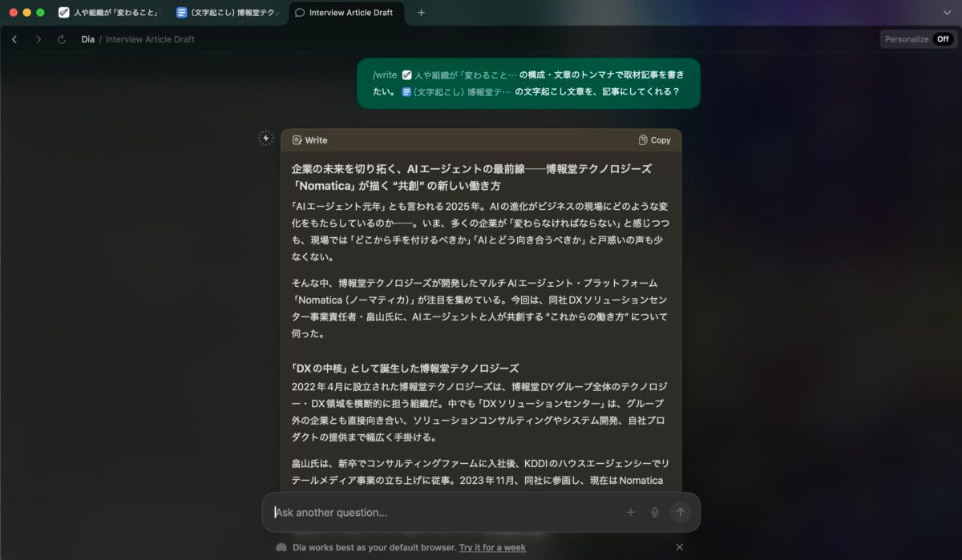Reload the page with the refresh icon

(62, 39)
